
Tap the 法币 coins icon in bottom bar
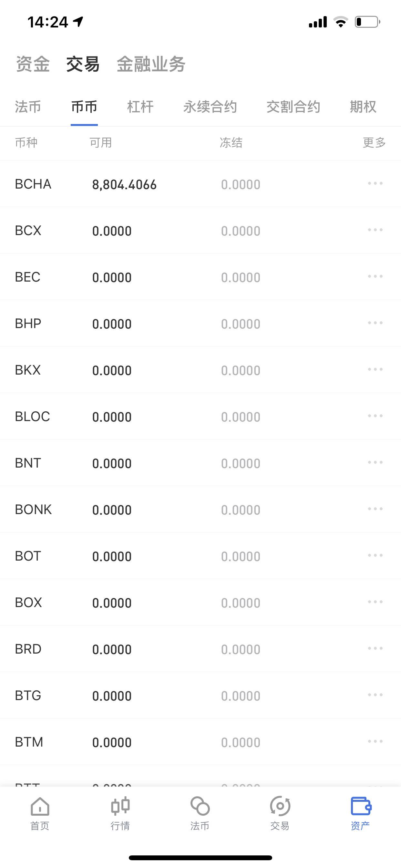click(x=200, y=806)
